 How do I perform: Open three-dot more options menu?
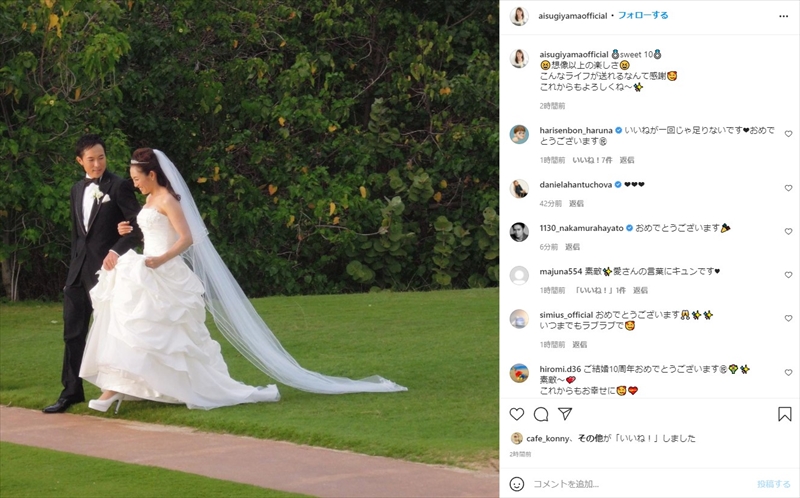[784, 16]
